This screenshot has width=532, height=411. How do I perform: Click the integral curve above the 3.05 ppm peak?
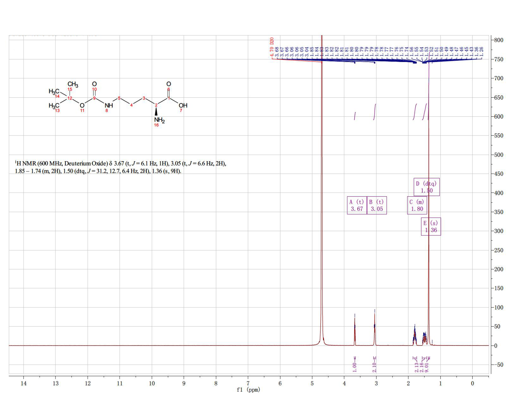click(374, 112)
